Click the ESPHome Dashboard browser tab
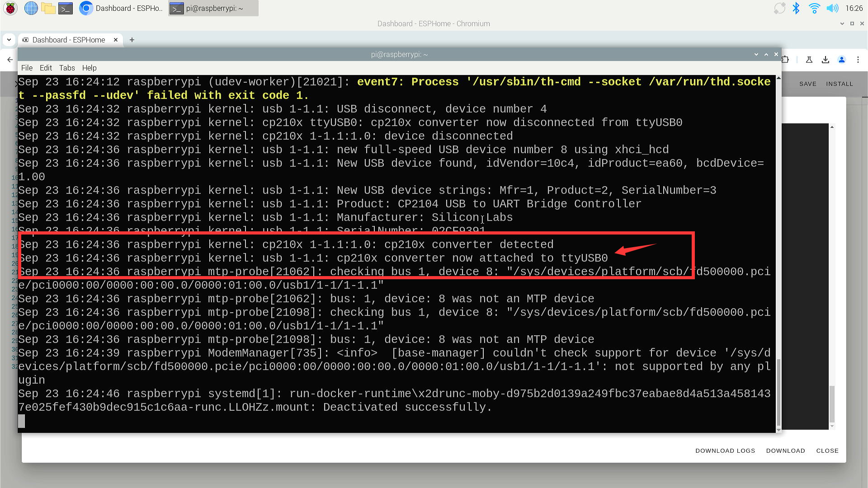The width and height of the screenshot is (868, 488). tap(67, 40)
